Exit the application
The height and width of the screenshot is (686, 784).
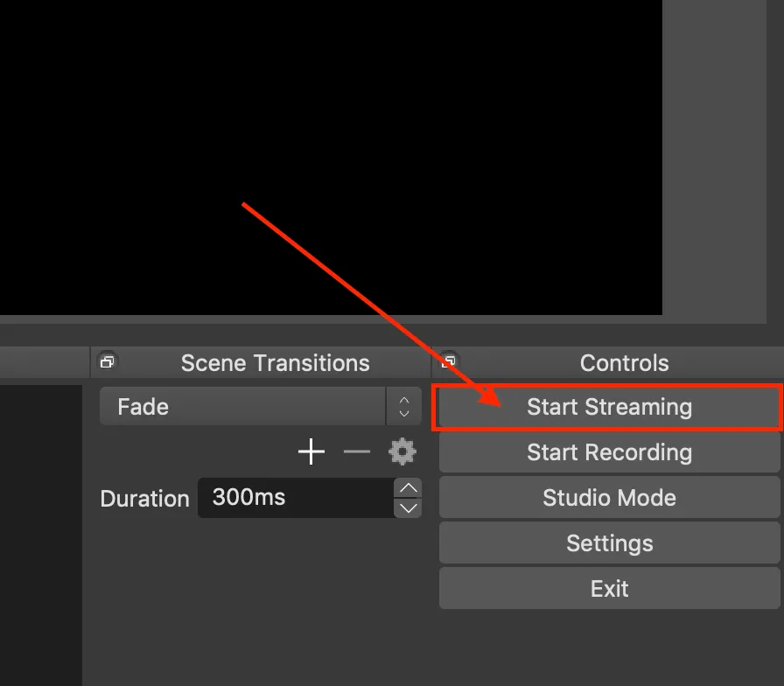(608, 589)
